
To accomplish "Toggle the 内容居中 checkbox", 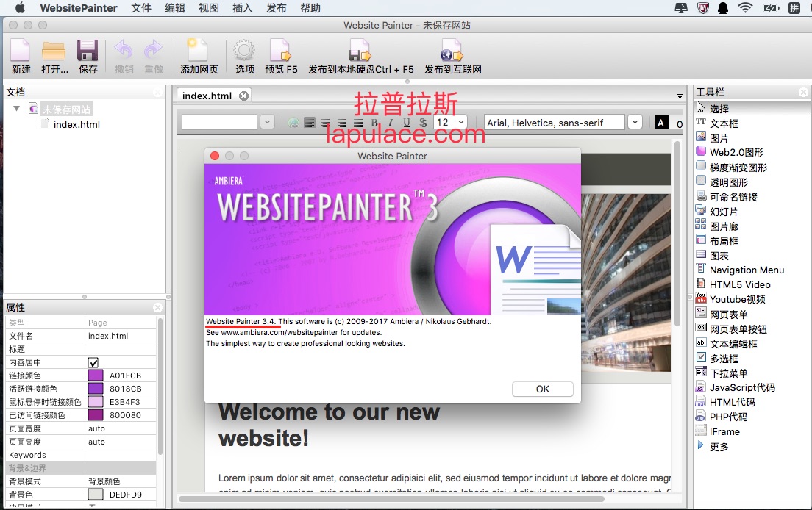I will point(93,362).
